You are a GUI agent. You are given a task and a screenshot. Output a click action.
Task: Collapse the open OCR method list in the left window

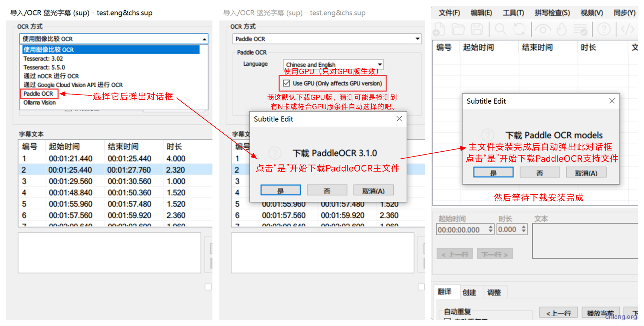(x=204, y=39)
